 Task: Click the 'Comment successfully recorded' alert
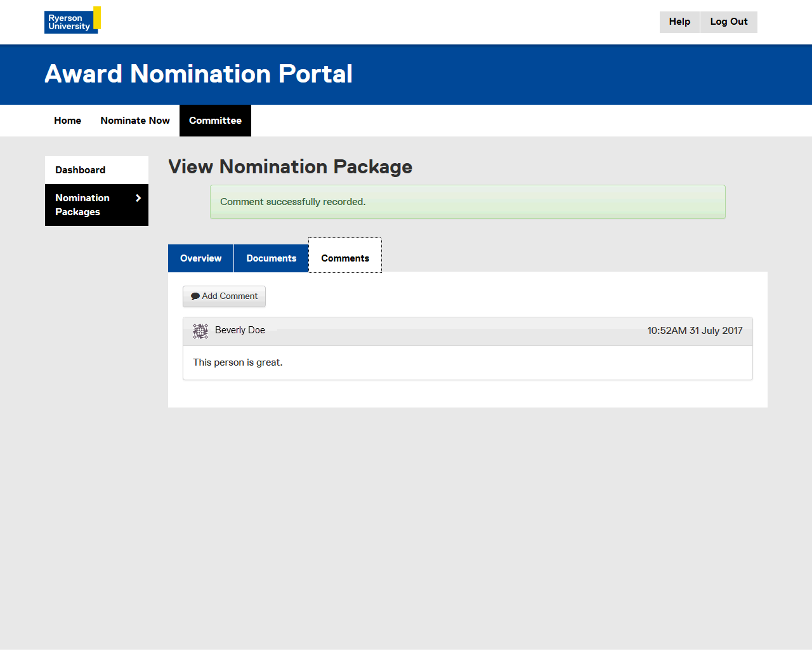(x=468, y=202)
